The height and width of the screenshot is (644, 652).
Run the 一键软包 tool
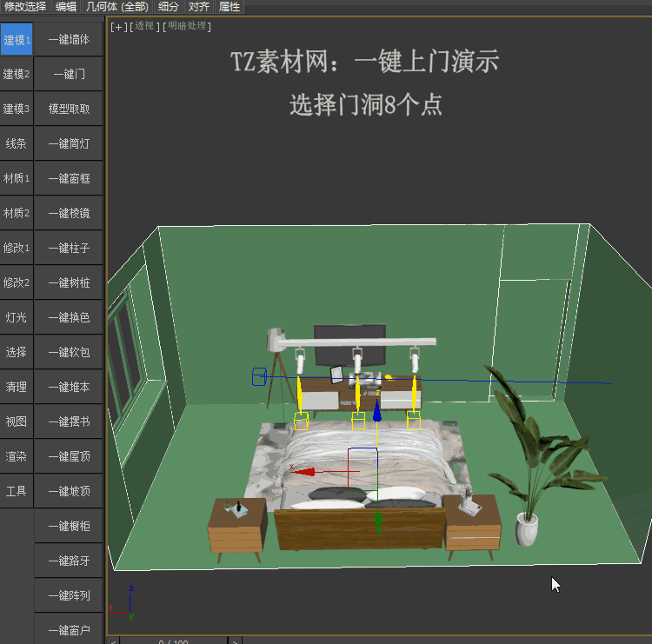point(69,352)
